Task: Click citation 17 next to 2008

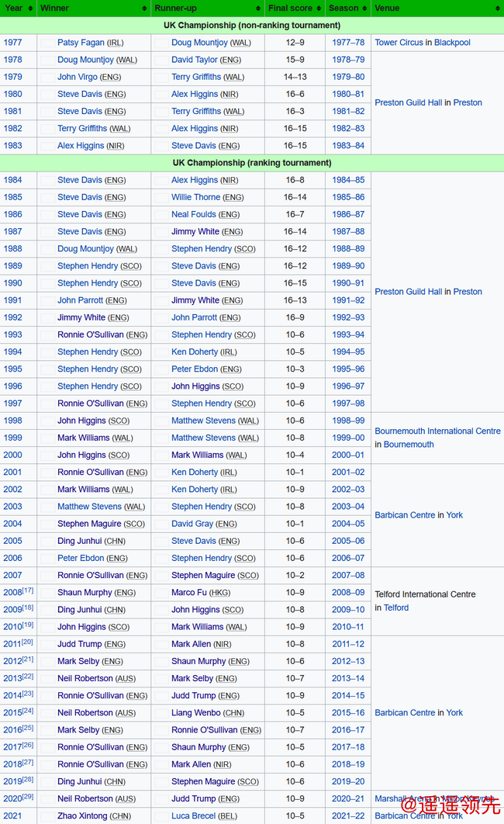Action: [29, 590]
